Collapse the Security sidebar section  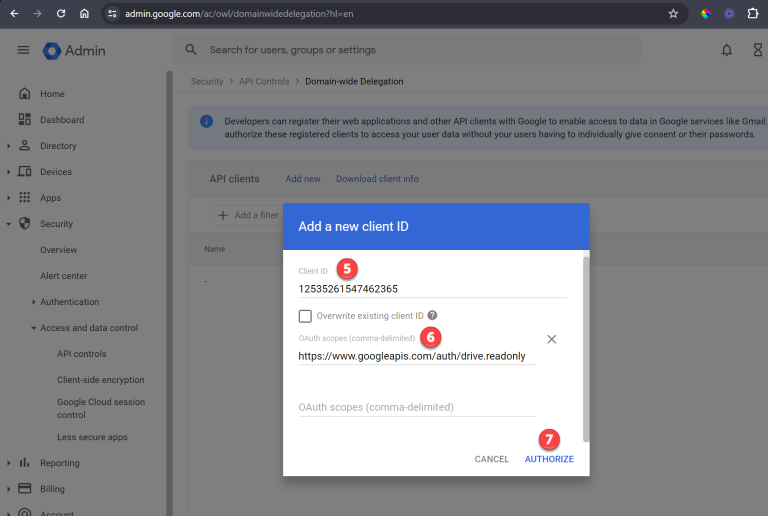point(9,224)
